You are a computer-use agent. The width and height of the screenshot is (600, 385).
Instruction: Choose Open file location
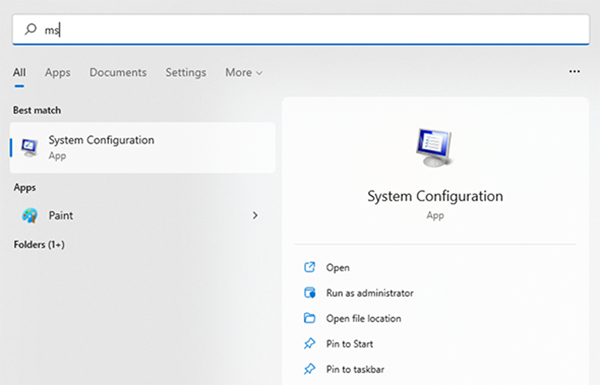[364, 318]
